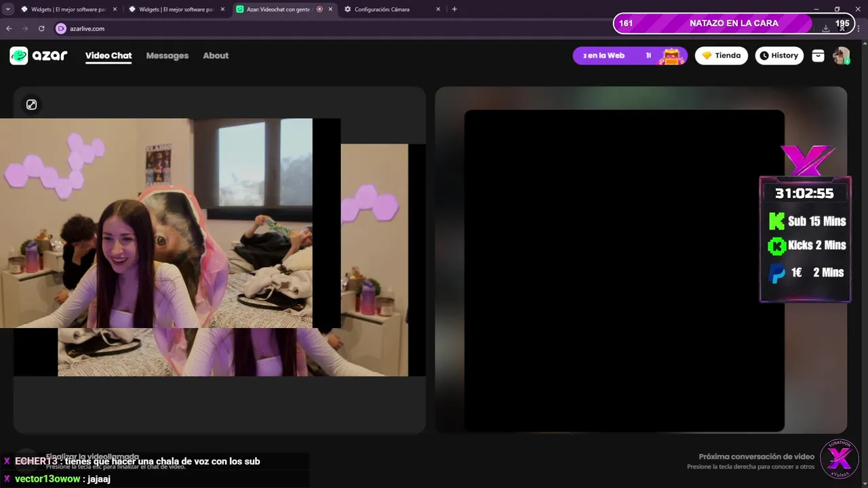Go forward to the next page
The height and width of the screenshot is (488, 868).
(25, 28)
